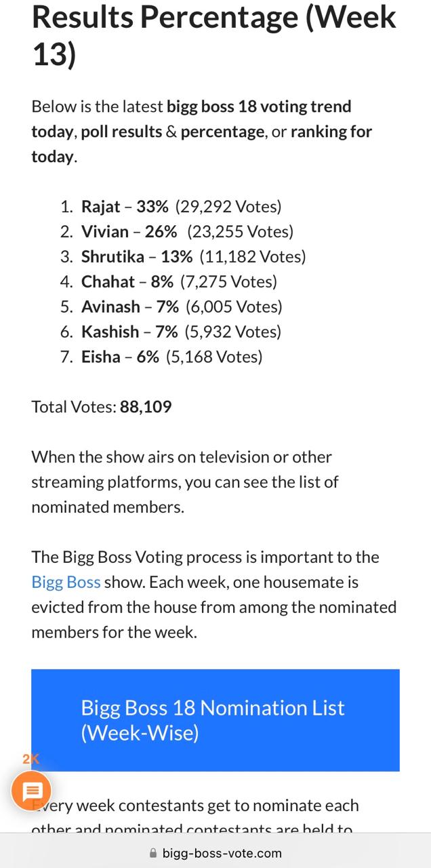This screenshot has height=868, width=431.
Task: Click Shrutika's 13% vote entry
Action: [x=193, y=256]
